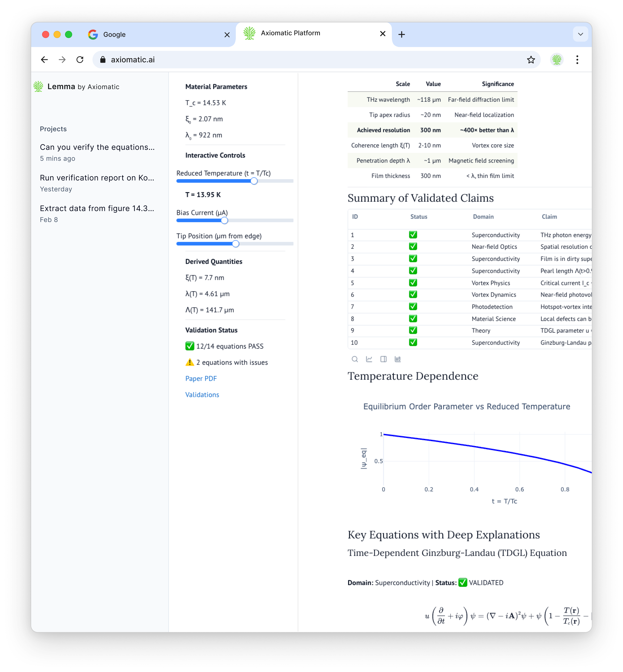623x672 pixels.
Task: Click the Axiomatic extension icon in browser toolbar
Action: (x=557, y=60)
